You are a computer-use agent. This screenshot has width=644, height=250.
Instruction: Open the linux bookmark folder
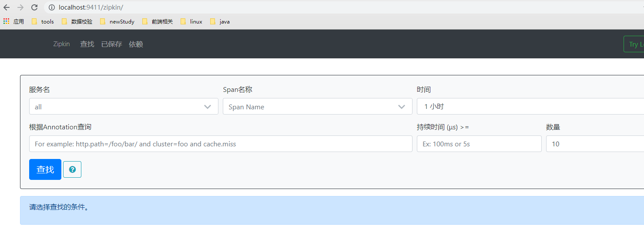click(191, 21)
